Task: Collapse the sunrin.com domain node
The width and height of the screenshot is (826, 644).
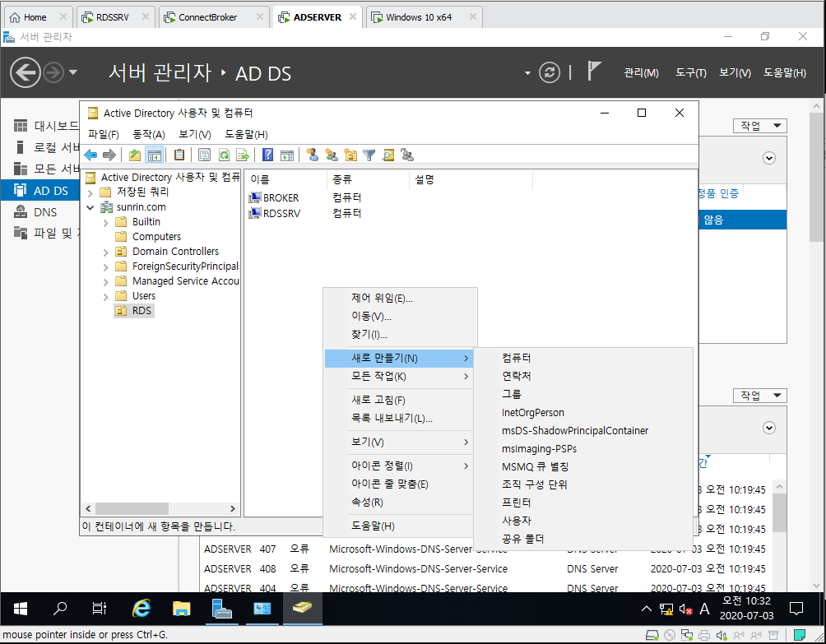Action: [x=90, y=207]
